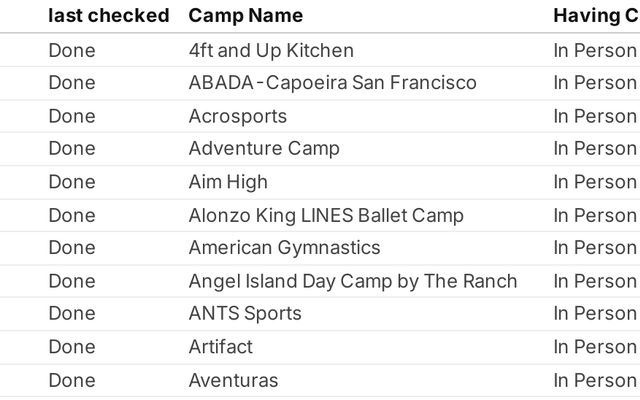Click the In Person cell for Artifact
640x400 pixels.
pos(595,347)
